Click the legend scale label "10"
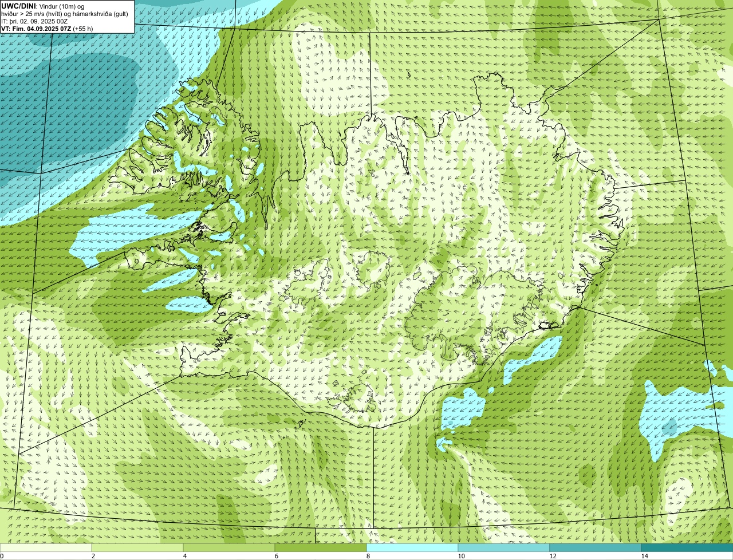The height and width of the screenshot is (560, 733). pos(461,556)
